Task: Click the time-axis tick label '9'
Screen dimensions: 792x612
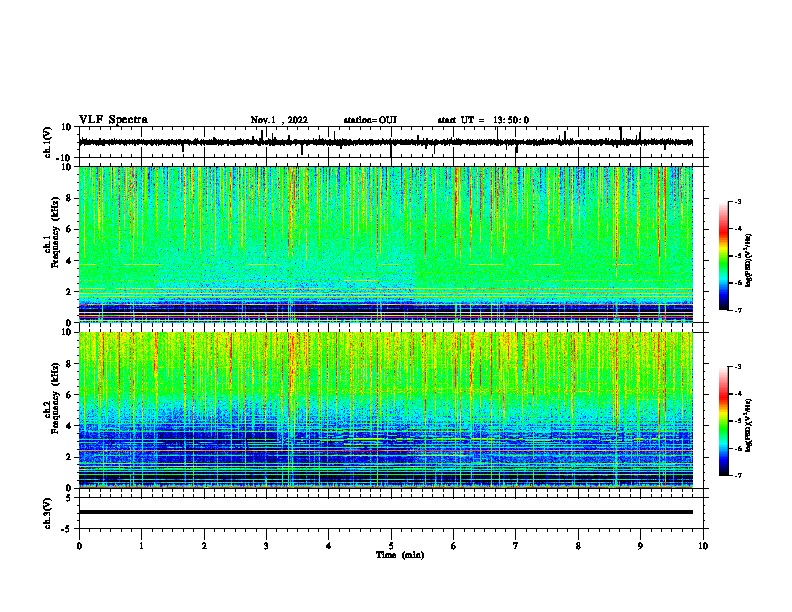Action: tap(640, 546)
